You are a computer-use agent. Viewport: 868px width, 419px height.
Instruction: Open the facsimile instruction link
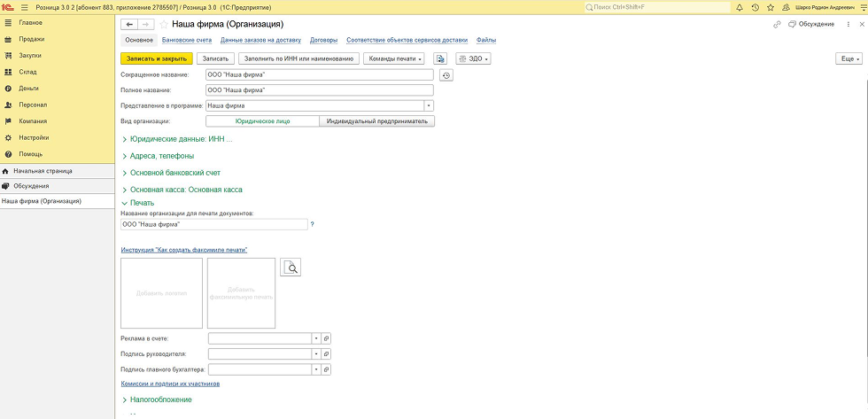[184, 251]
